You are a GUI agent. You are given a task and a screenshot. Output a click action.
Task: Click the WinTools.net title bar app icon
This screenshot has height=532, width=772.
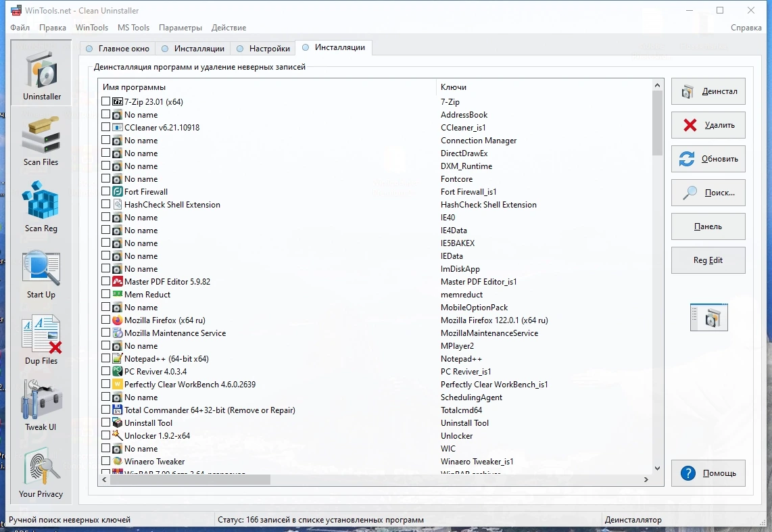click(x=16, y=10)
